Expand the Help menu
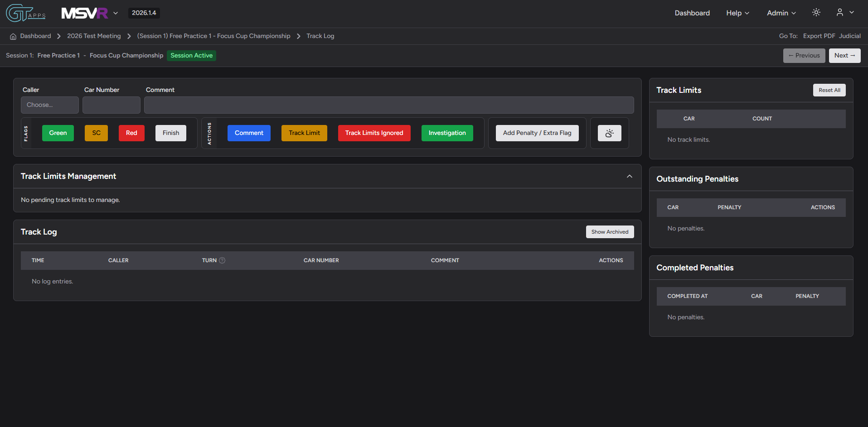This screenshot has height=427, width=868. (737, 13)
